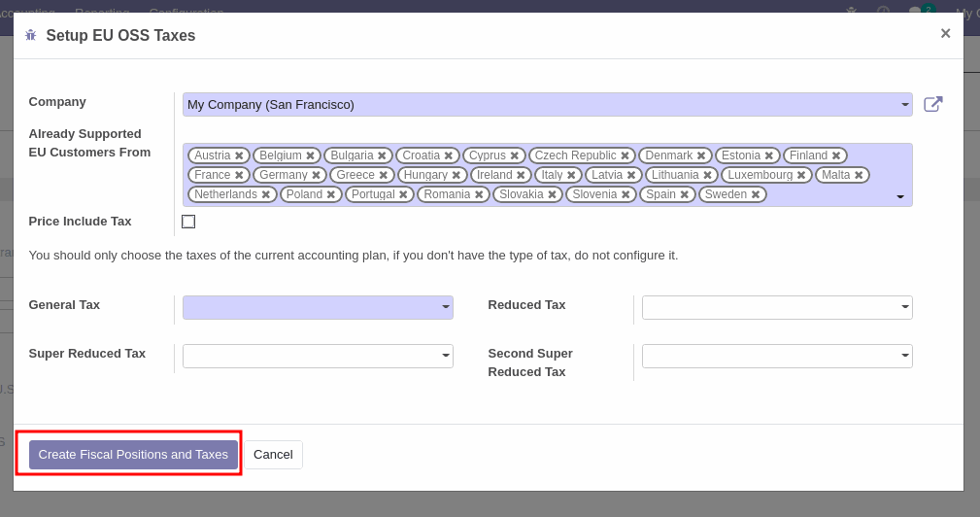Remove Germany tag with its x icon
The image size is (980, 517).
coord(316,175)
